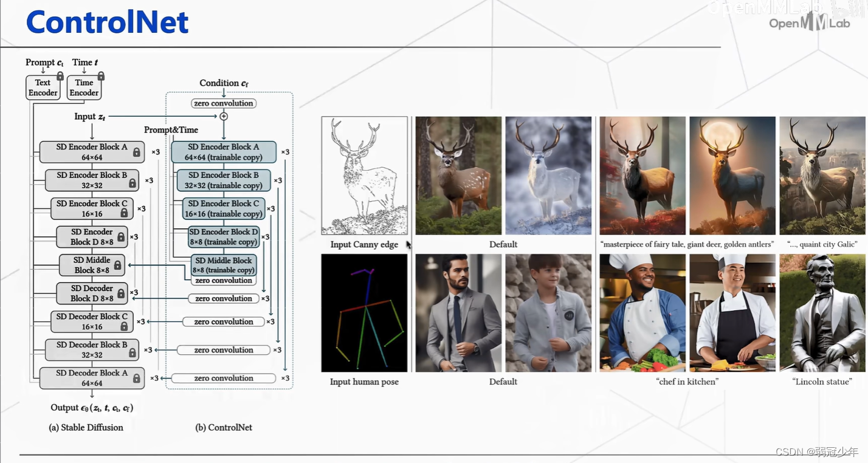Click the 'Input Canny edge' caption
The width and height of the screenshot is (868, 463).
point(364,244)
